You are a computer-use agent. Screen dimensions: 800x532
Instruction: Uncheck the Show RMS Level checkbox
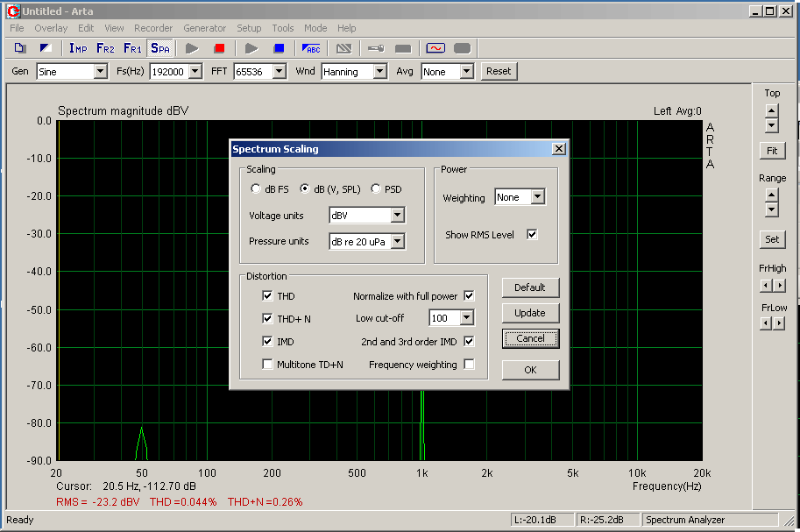click(532, 234)
